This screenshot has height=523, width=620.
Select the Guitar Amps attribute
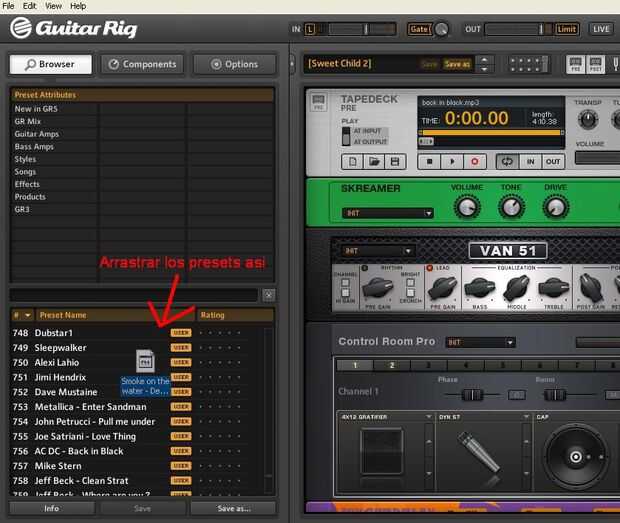[x=36, y=134]
